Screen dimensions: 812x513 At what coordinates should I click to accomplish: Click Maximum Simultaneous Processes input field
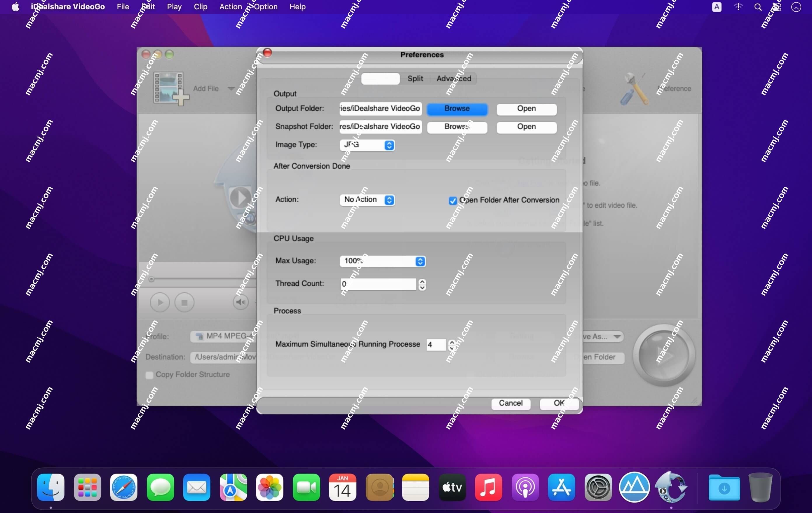pyautogui.click(x=435, y=344)
